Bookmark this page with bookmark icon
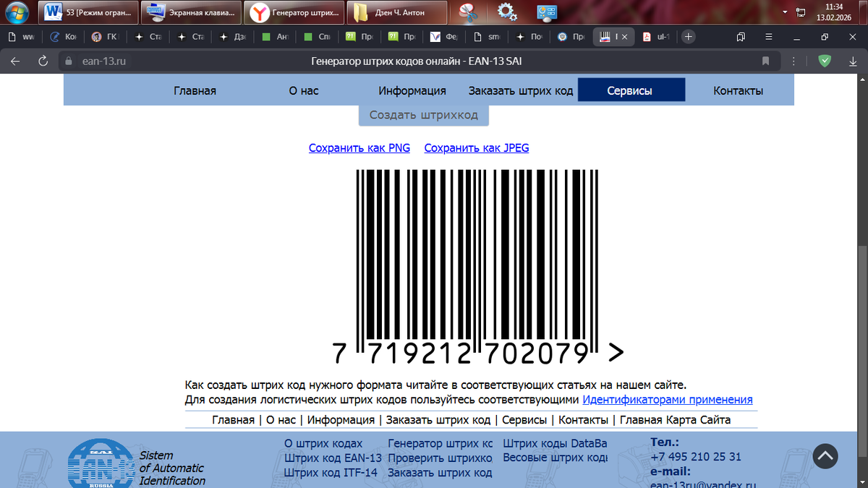This screenshot has height=488, width=868. 765,61
